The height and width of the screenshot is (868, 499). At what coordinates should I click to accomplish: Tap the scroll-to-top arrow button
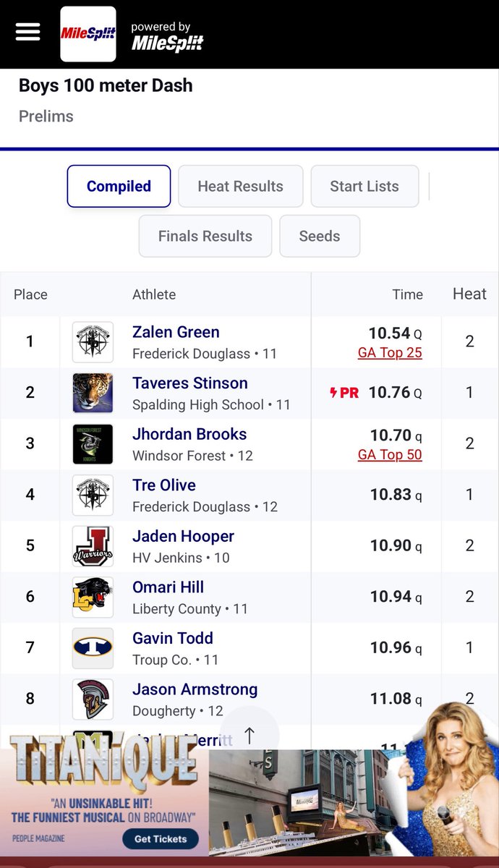click(249, 736)
